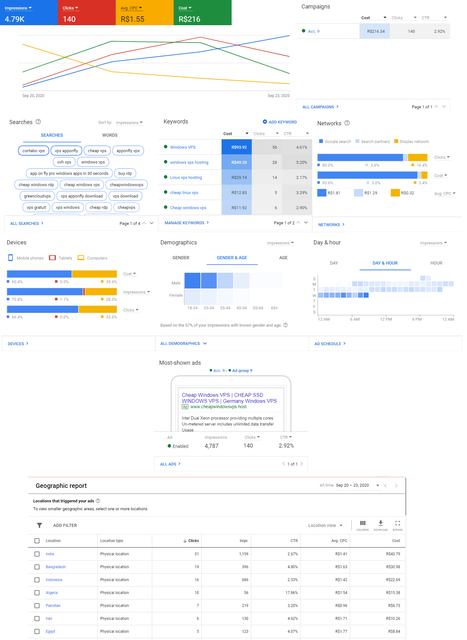Go to next date range arrow
The width and height of the screenshot is (467, 640).
point(396,486)
